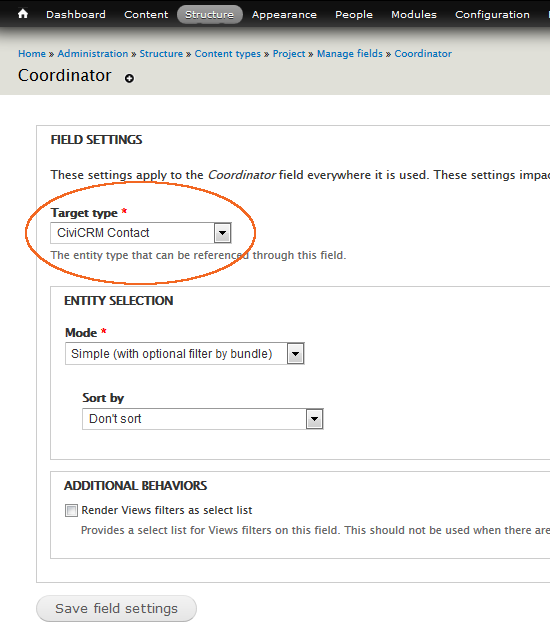550x643 pixels.
Task: Click the Save field settings button
Action: [116, 609]
